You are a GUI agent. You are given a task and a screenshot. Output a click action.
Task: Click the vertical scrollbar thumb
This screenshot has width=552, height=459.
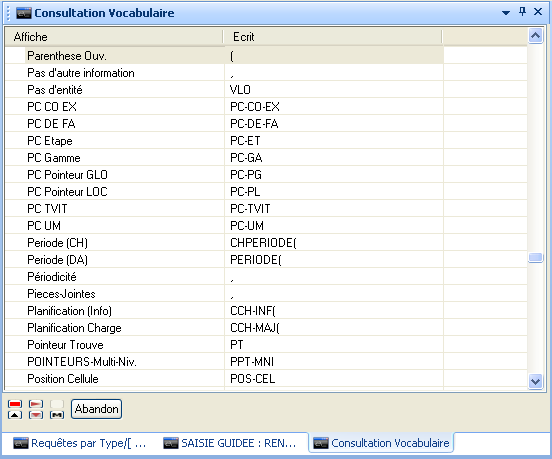pyautogui.click(x=535, y=258)
